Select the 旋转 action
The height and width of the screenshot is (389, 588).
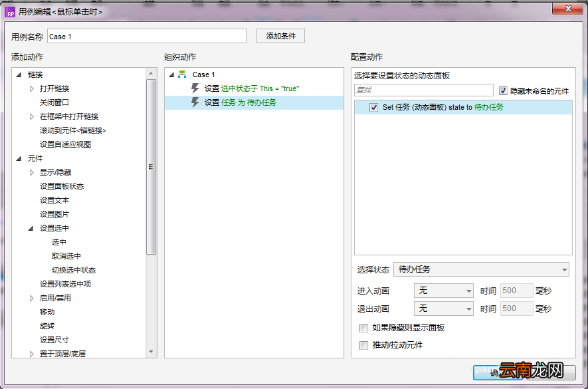[47, 326]
